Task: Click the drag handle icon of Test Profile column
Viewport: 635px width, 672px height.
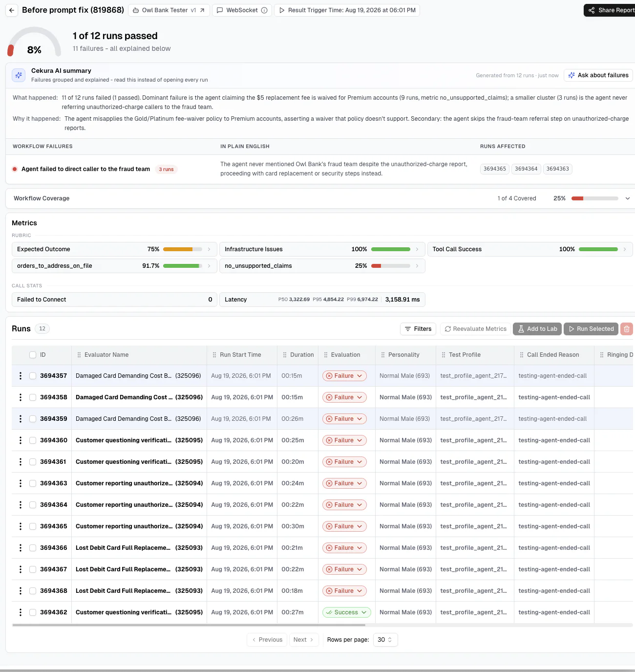Action: point(444,355)
